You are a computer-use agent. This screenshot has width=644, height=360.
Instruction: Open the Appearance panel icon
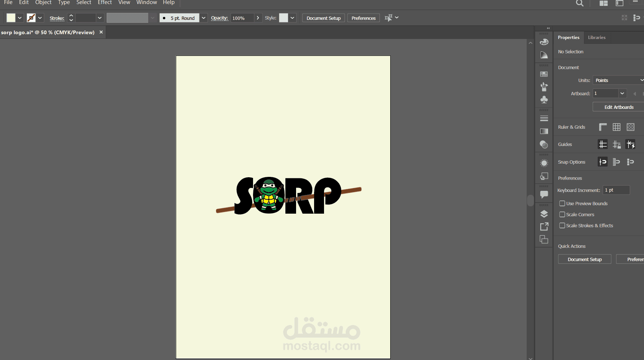[544, 163]
